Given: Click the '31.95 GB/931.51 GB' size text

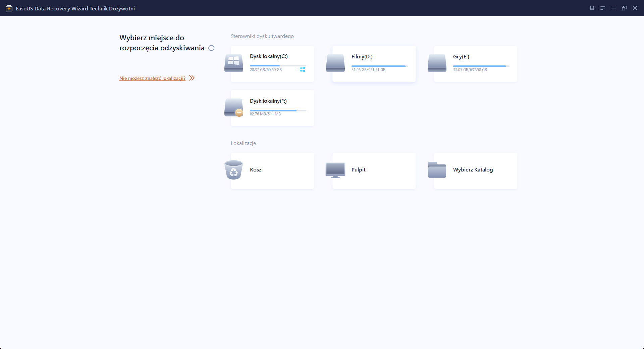Looking at the screenshot, I should (368, 70).
